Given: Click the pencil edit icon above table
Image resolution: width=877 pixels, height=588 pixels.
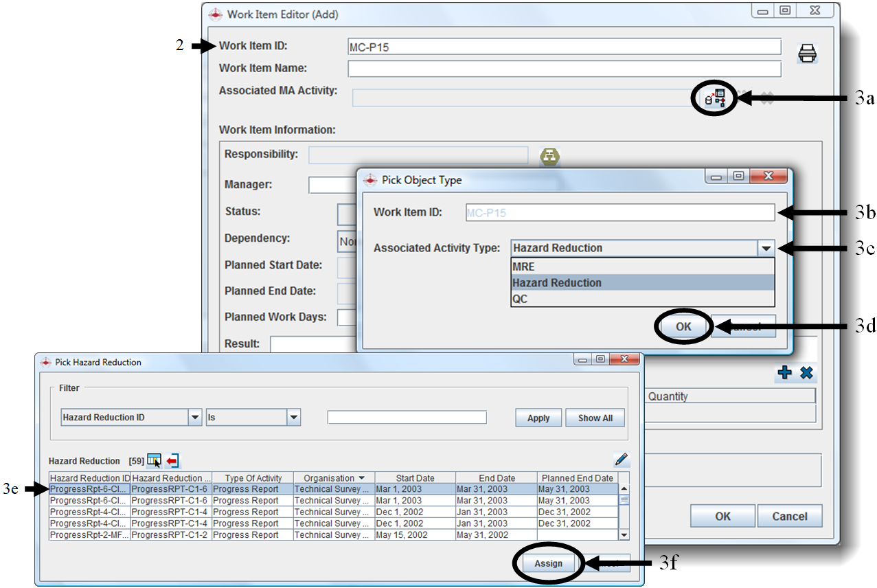Looking at the screenshot, I should click(622, 460).
